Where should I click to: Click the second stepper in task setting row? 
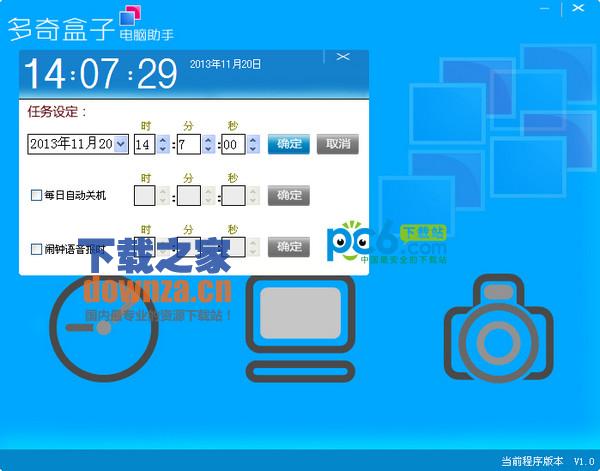click(x=253, y=144)
